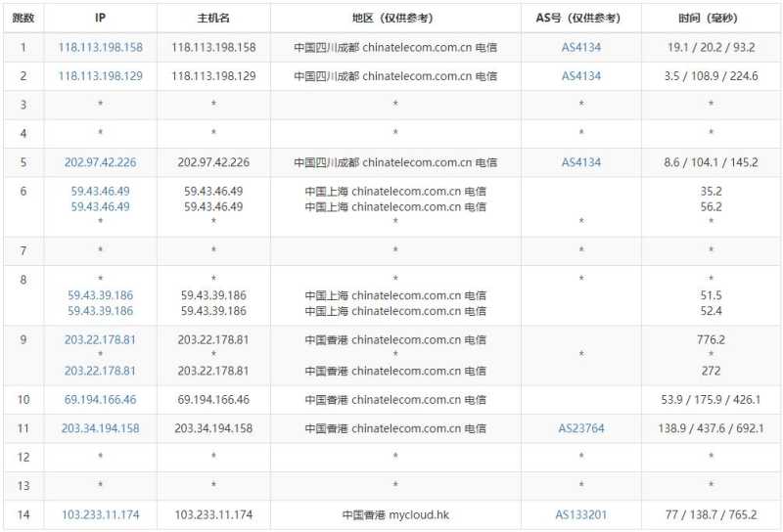Screen dimensions: 783x532
Task: Click hostname cell 118.113.198.158
Action: [213, 47]
